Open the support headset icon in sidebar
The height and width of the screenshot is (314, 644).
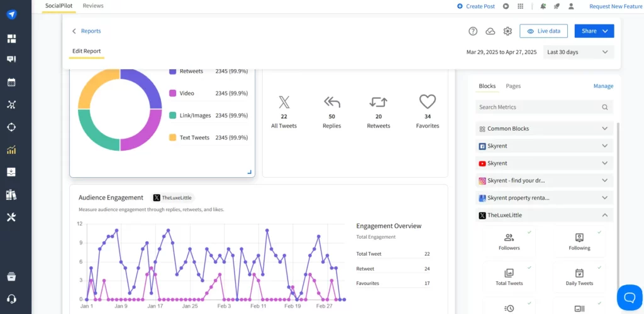11,299
